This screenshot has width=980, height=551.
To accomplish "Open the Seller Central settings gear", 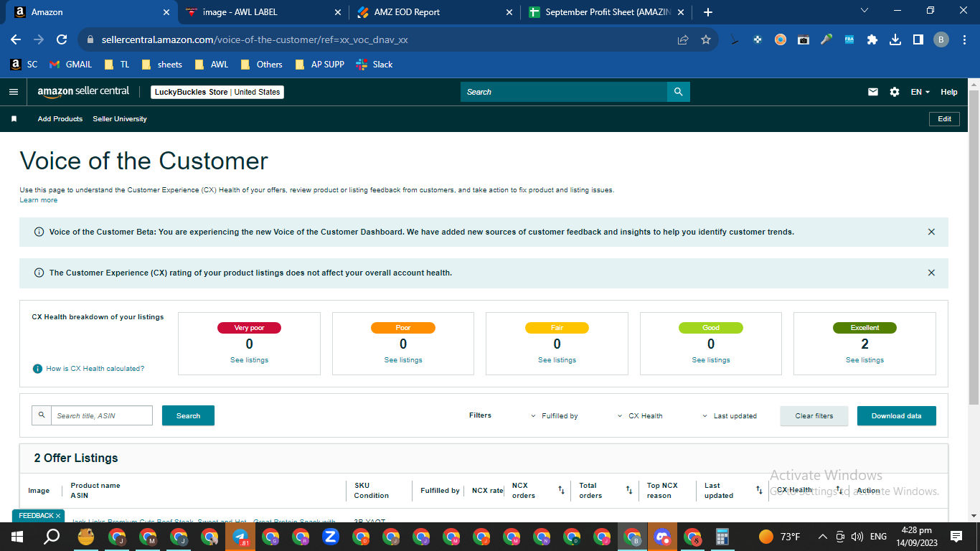I will coord(894,92).
